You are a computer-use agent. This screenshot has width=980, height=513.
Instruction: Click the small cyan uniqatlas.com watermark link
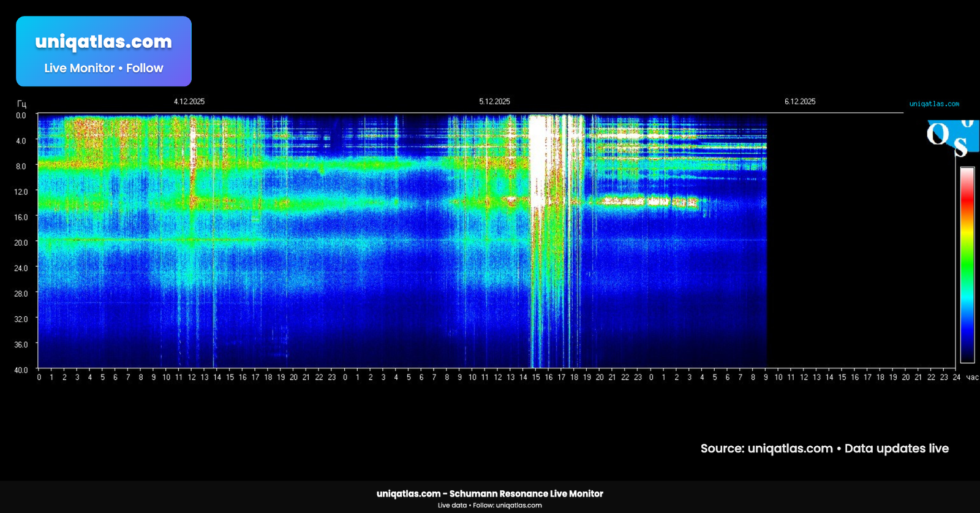pyautogui.click(x=934, y=104)
